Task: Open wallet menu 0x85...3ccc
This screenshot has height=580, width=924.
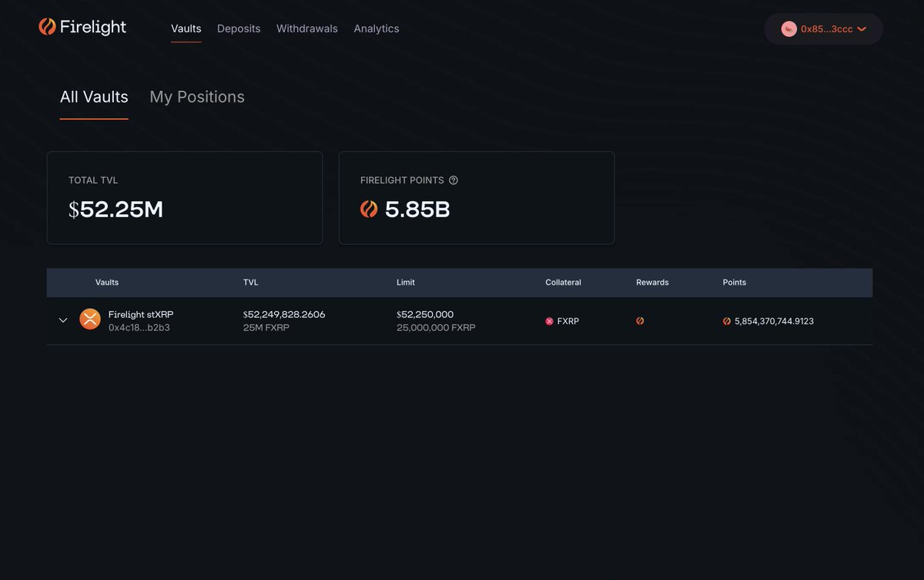Action: tap(823, 28)
